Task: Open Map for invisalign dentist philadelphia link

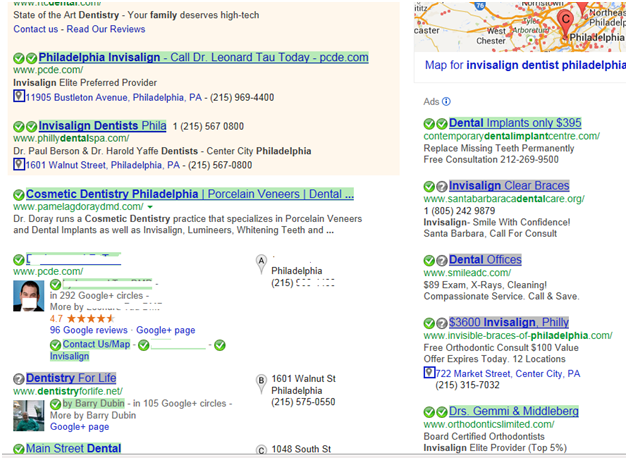Action: [525, 65]
